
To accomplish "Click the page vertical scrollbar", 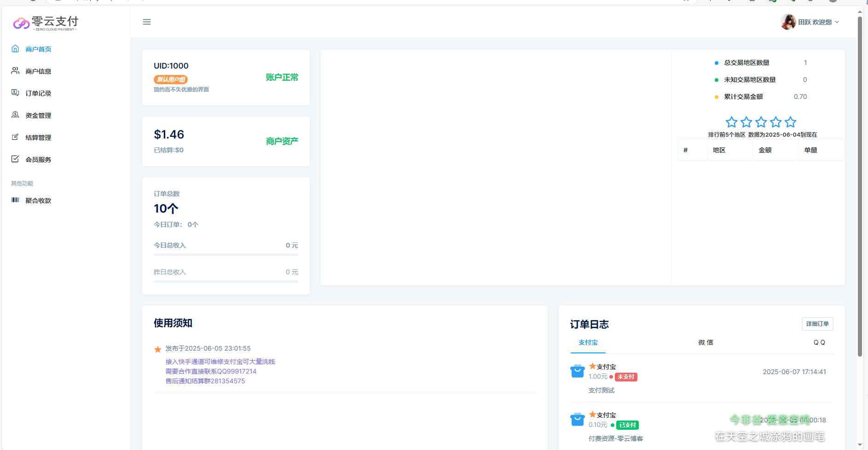I will tap(859, 184).
